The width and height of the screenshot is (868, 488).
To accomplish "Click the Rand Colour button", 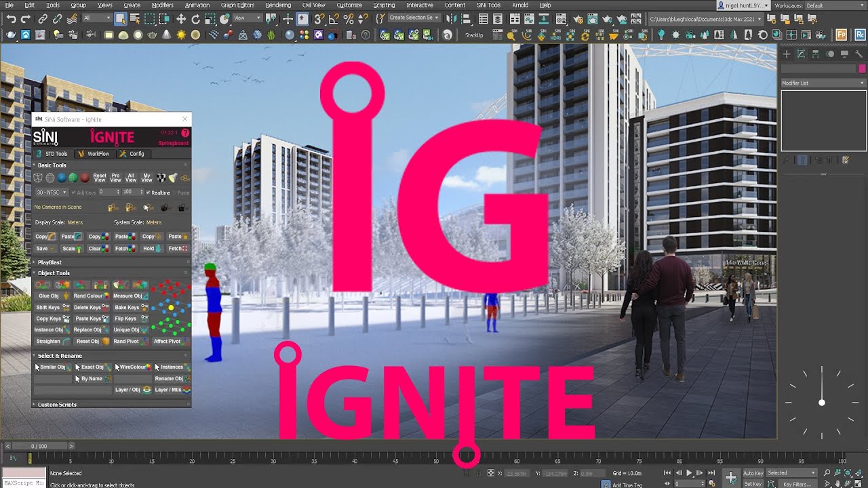I will coord(91,296).
